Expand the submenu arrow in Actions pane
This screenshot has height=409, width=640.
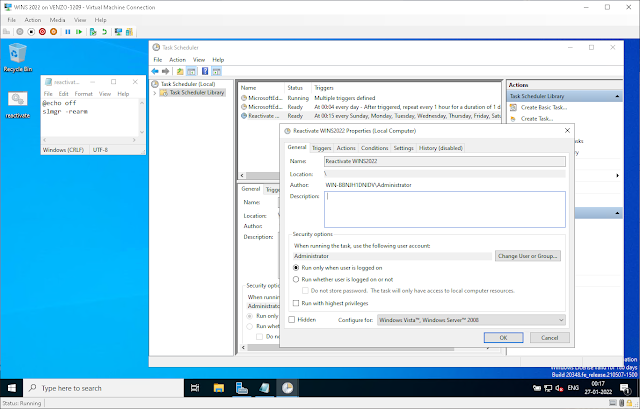(x=618, y=176)
